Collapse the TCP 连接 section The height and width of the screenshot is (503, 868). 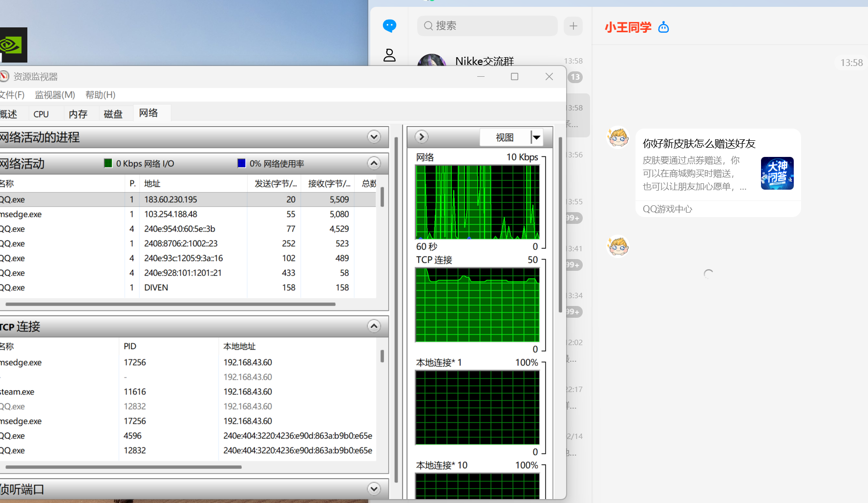tap(374, 326)
